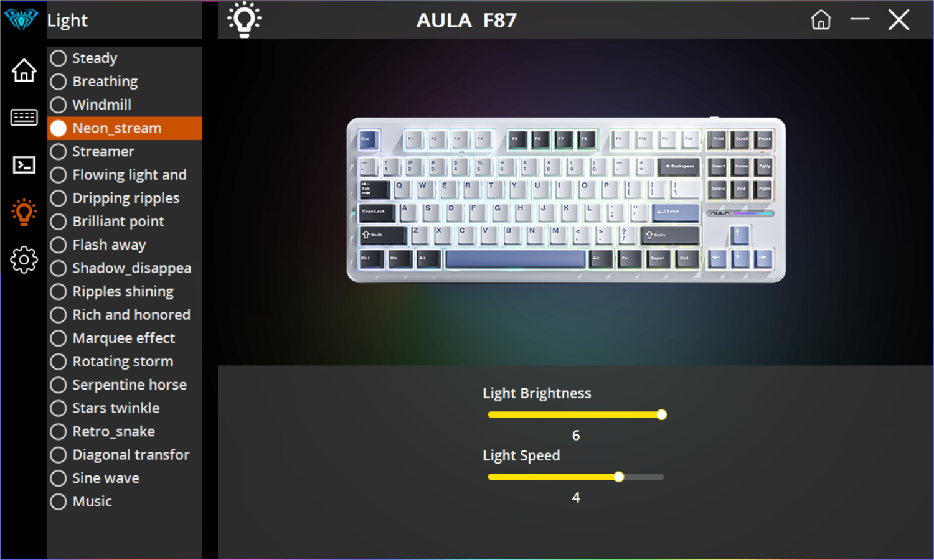Enable the Dripping ripples effect

point(125,198)
